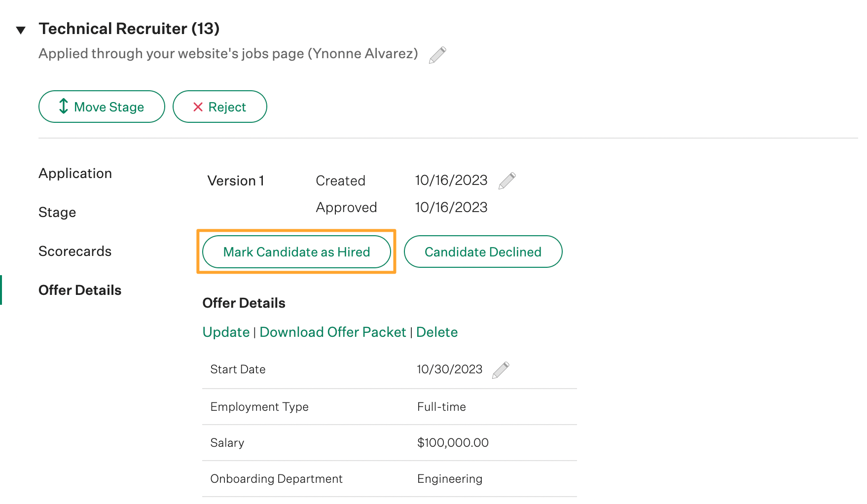Reject the candidate with Reject button
Viewport: 867px width, 504px height.
pos(219,107)
